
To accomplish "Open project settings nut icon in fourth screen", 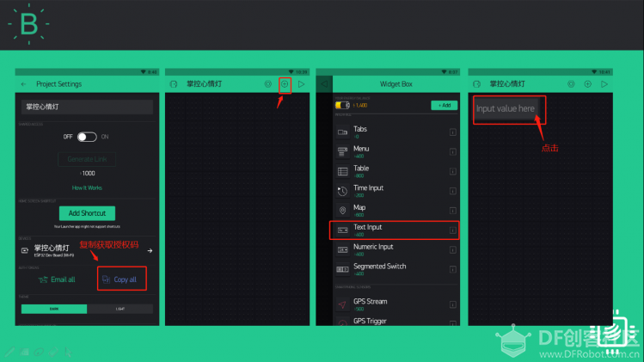I will click(571, 84).
